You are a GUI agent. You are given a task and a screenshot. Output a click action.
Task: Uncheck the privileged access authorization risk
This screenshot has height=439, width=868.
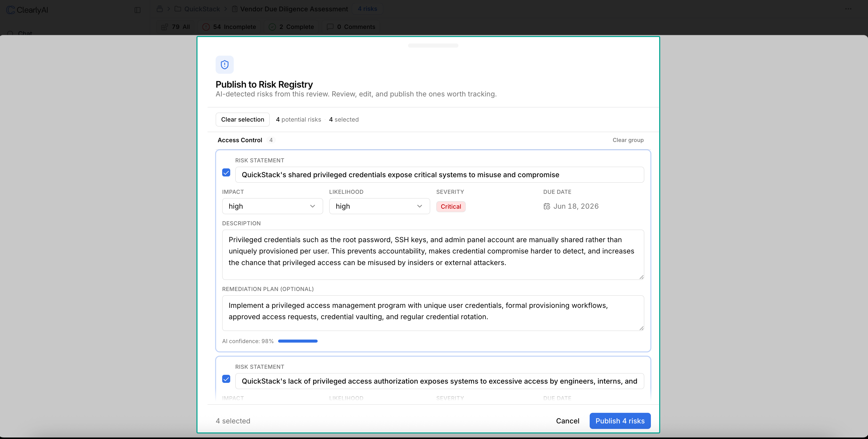point(226,379)
